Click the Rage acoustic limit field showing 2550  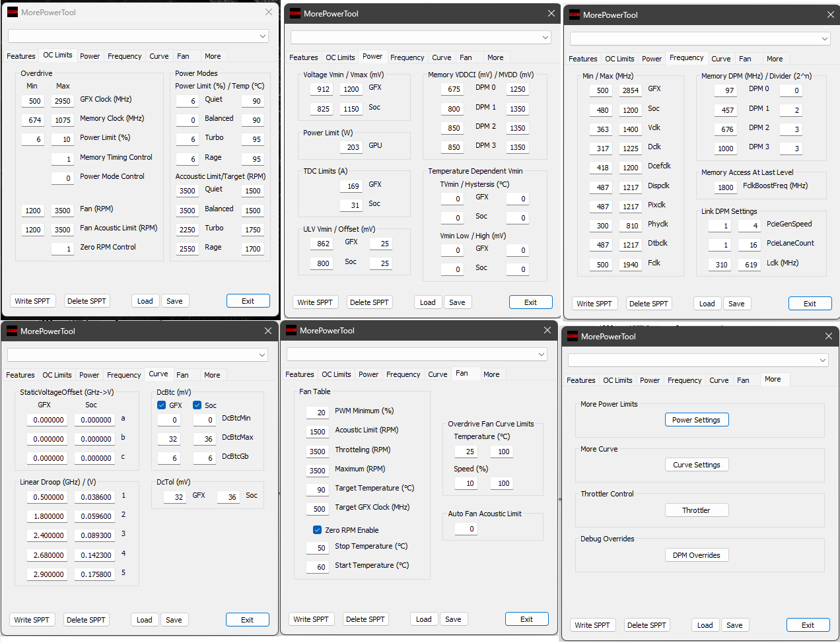tap(187, 249)
